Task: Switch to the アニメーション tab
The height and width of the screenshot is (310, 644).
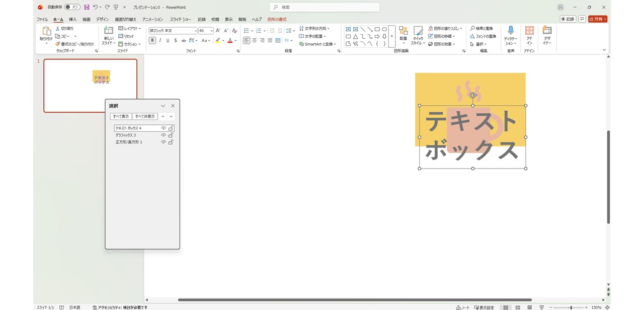Action: pyautogui.click(x=152, y=19)
